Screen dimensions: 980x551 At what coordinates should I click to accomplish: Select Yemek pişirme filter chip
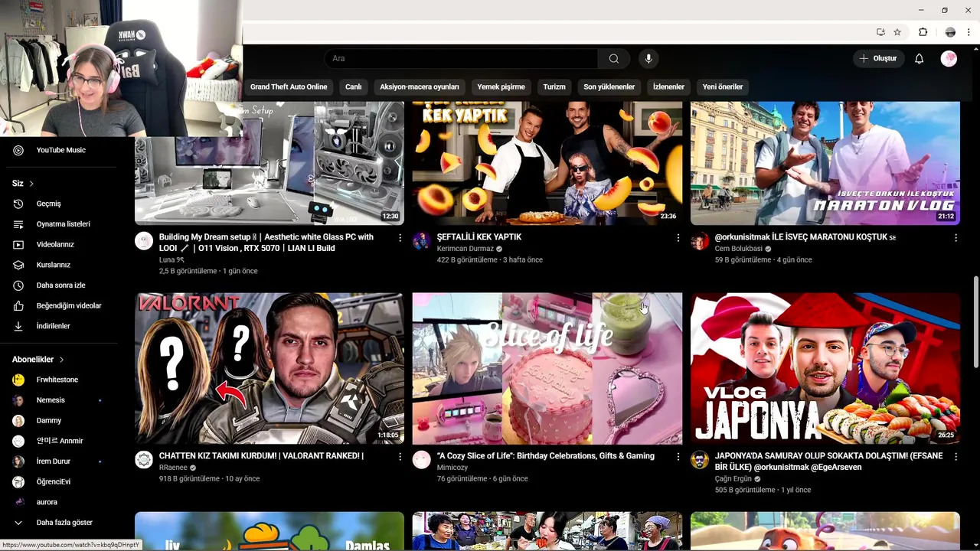pos(501,86)
